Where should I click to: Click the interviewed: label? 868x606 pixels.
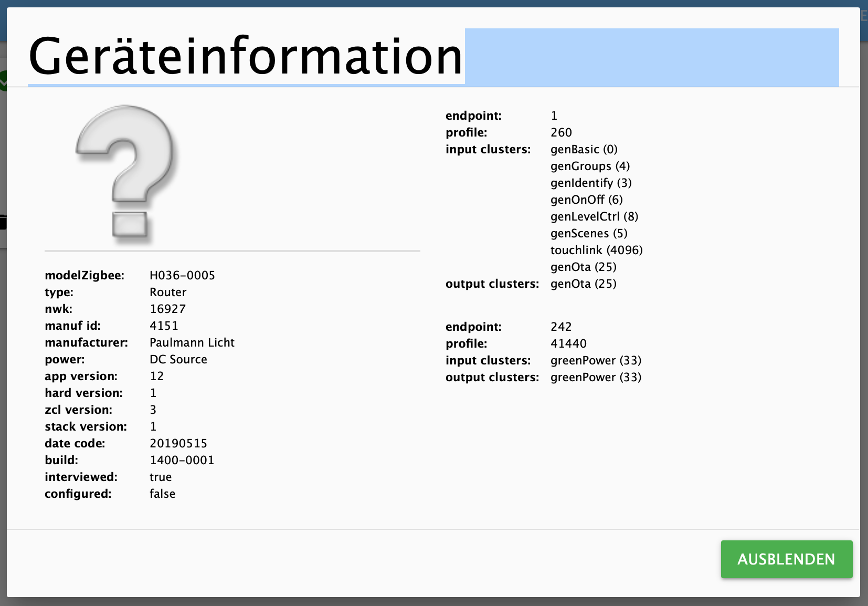pos(81,477)
